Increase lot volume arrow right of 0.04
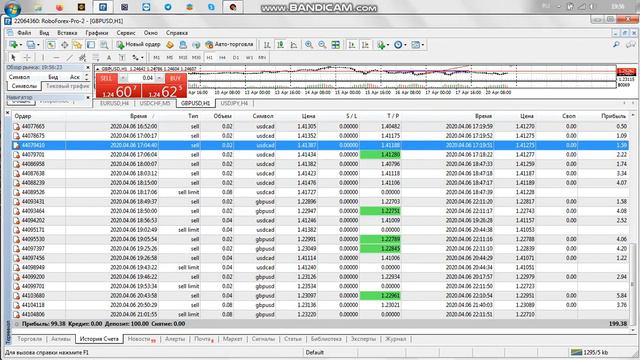640x360 pixels. tap(160, 78)
